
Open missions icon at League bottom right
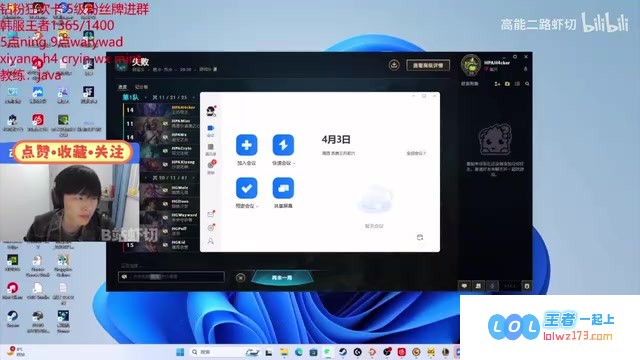[x=478, y=286]
